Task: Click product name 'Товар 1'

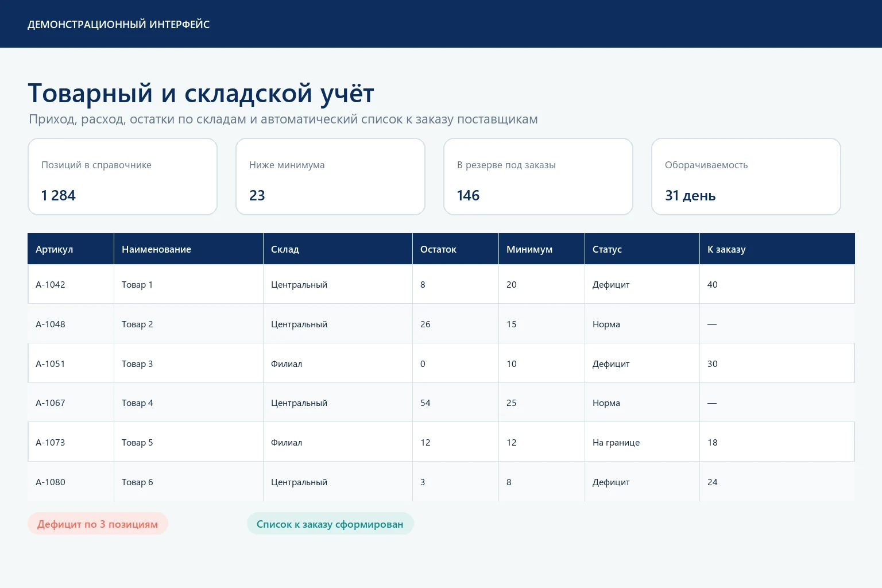Action: coord(137,284)
